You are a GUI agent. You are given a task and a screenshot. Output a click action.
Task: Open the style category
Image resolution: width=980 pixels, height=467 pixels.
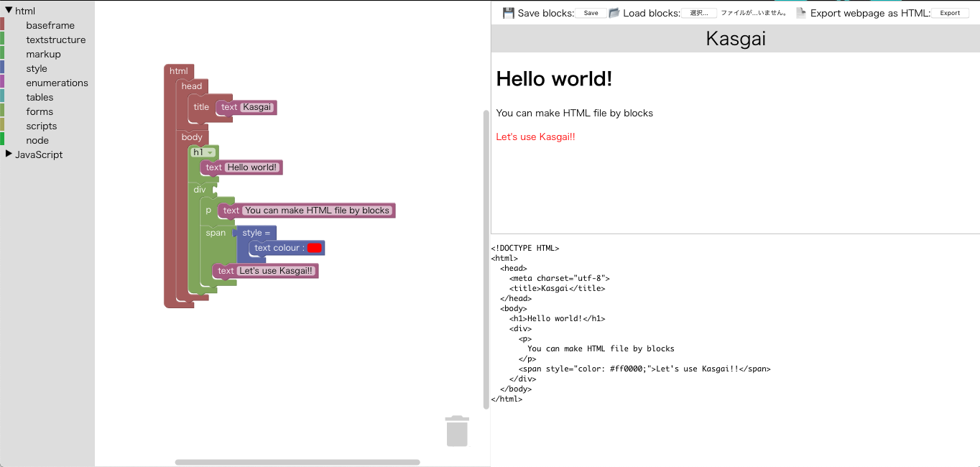point(37,68)
